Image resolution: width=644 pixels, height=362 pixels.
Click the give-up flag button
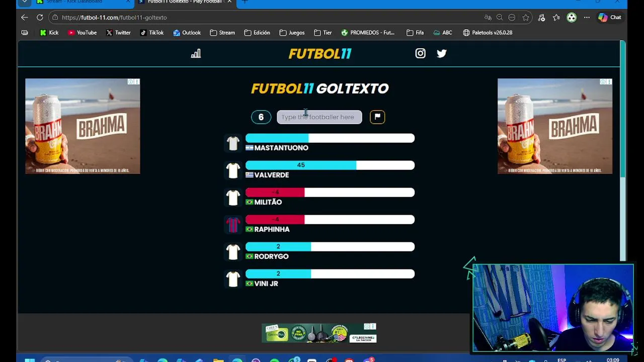click(x=377, y=117)
